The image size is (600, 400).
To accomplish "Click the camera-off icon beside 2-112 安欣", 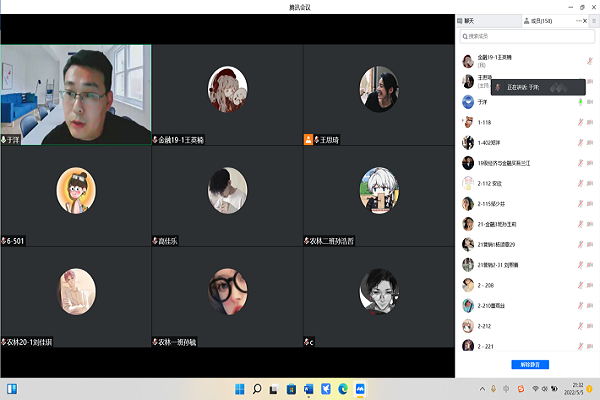I will click(x=589, y=183).
